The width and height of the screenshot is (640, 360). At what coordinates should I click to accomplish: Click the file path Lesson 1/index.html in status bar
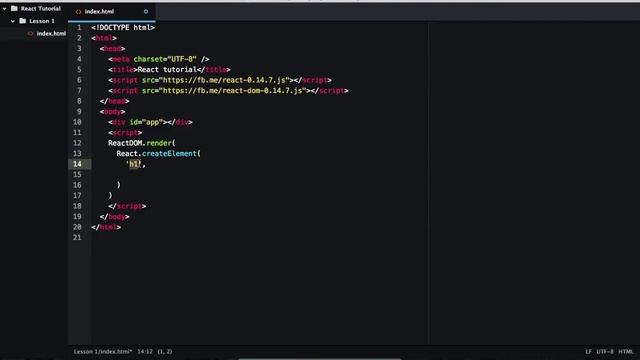(103, 351)
